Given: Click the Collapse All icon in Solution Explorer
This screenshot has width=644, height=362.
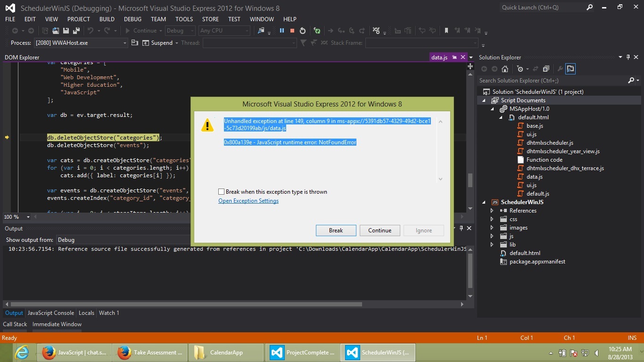Looking at the screenshot, I should pos(546,69).
